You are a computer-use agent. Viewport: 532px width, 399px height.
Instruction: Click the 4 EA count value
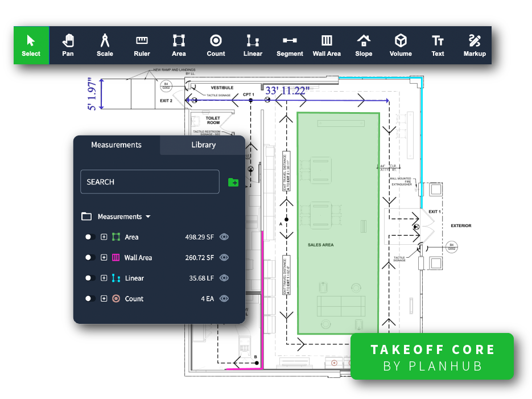(208, 299)
